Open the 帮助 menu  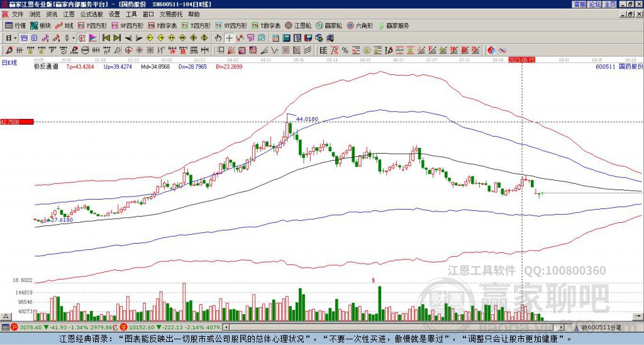[194, 14]
